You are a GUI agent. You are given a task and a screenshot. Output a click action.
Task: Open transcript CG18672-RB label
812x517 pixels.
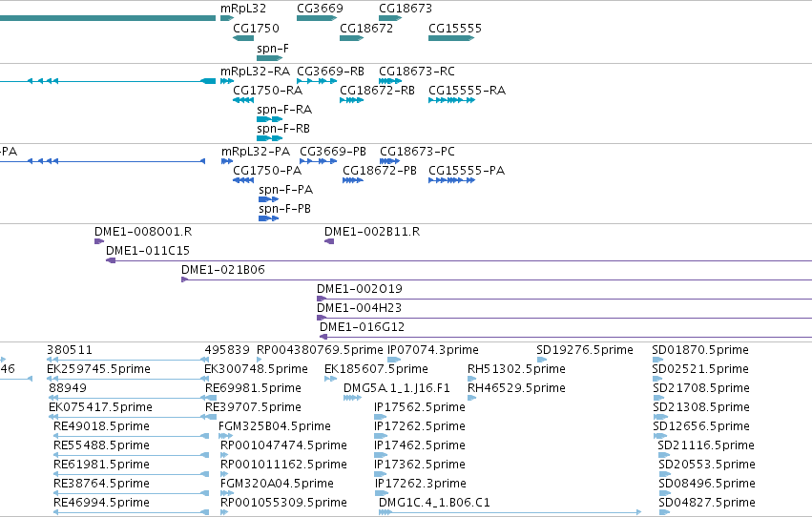pos(377,91)
